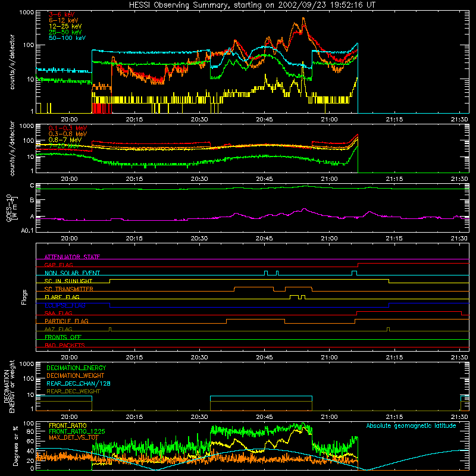Click the HESSI Observing Summary title text

252,5
